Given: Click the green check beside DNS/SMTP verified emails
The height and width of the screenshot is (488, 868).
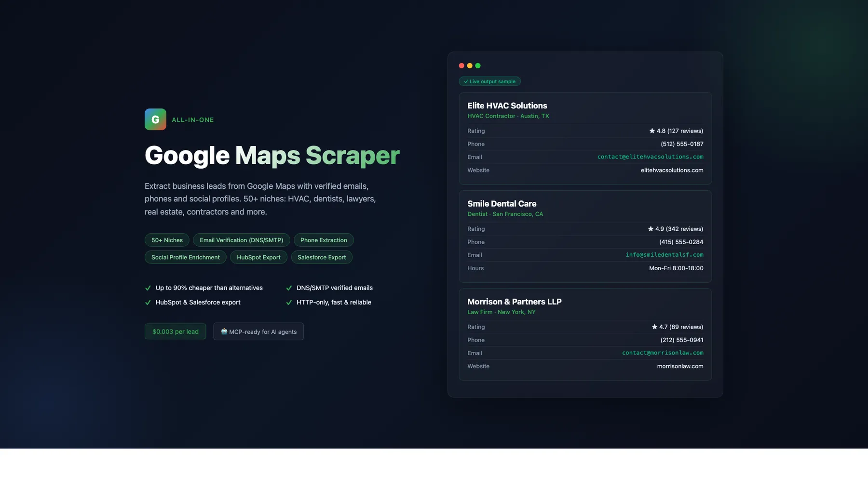Looking at the screenshot, I should [x=290, y=288].
